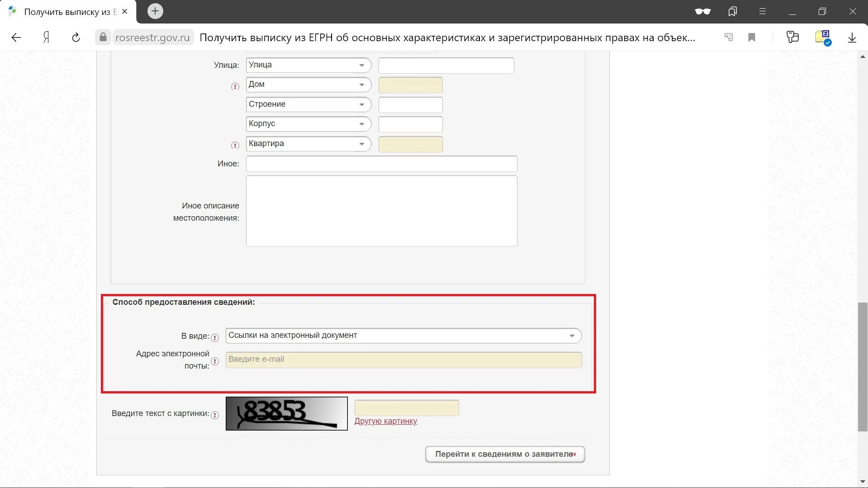Open bookmarks collections icon in title bar
The width and height of the screenshot is (868, 488).
[x=733, y=11]
